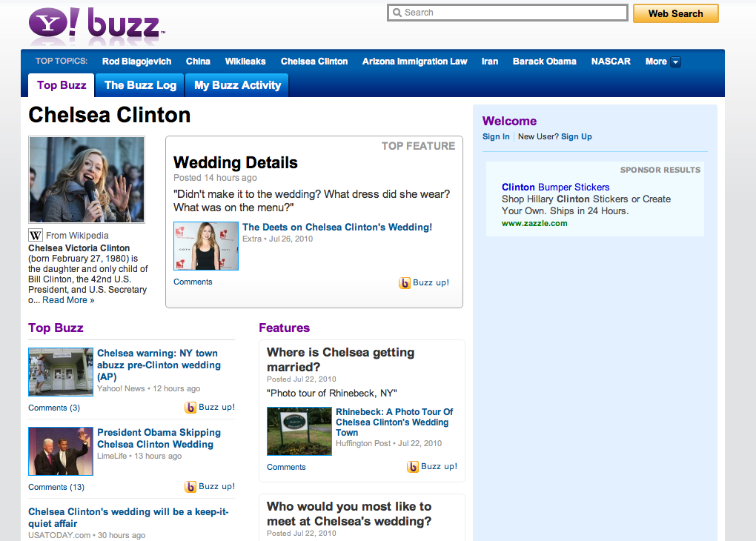Open Wikileaks top topic
This screenshot has height=541, width=756.
(x=245, y=62)
